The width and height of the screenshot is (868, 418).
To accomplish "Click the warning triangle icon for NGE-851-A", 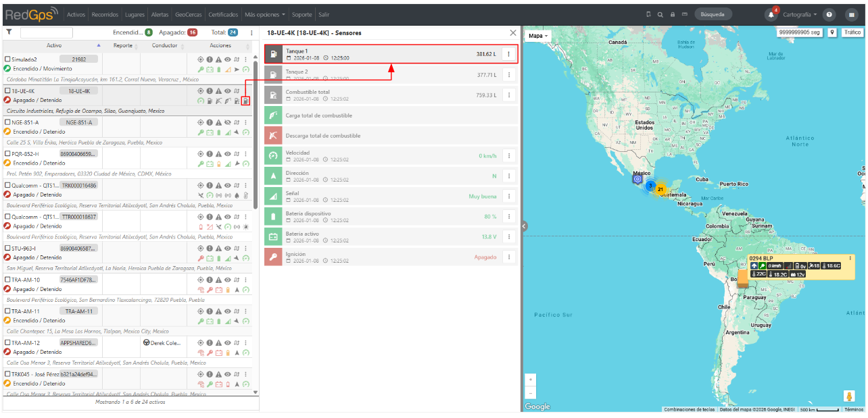I will [218, 122].
